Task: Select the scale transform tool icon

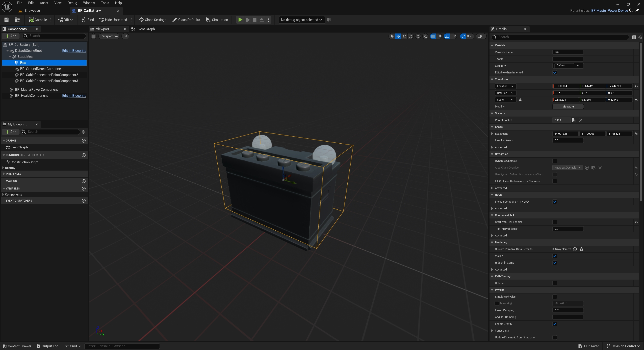Action: click(410, 36)
